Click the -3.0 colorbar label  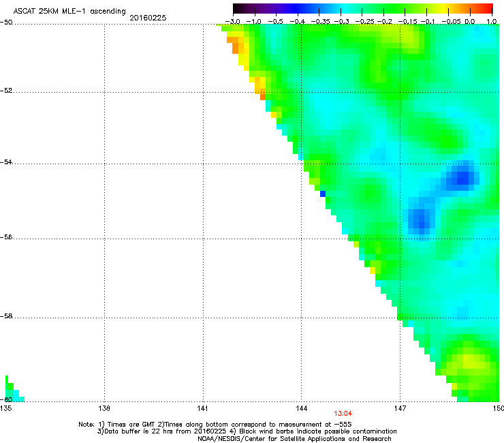click(232, 22)
